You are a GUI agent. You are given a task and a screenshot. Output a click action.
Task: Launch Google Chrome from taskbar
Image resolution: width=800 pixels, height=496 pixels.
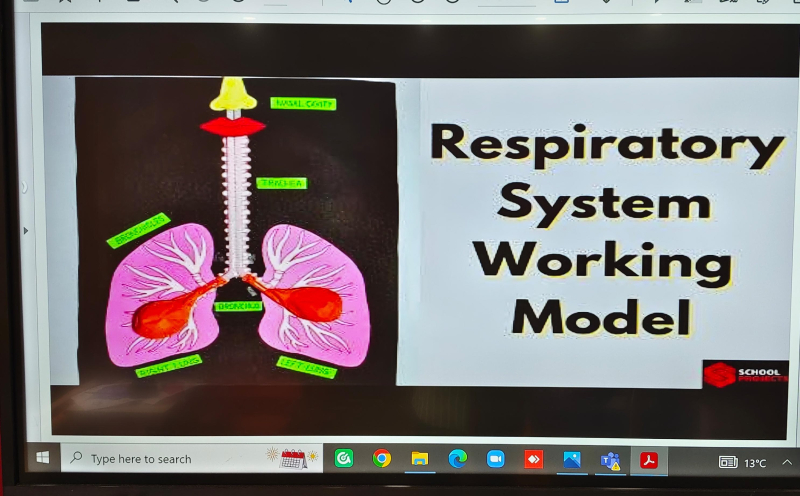[x=382, y=459]
